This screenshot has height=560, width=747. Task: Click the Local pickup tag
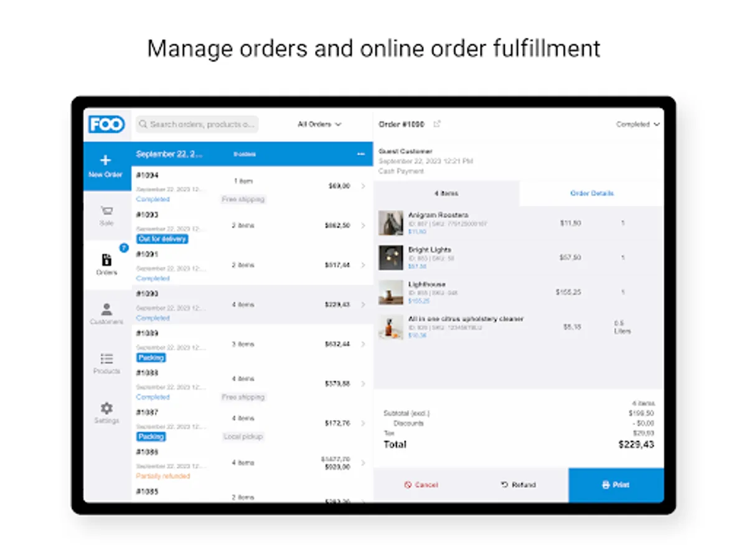point(243,437)
